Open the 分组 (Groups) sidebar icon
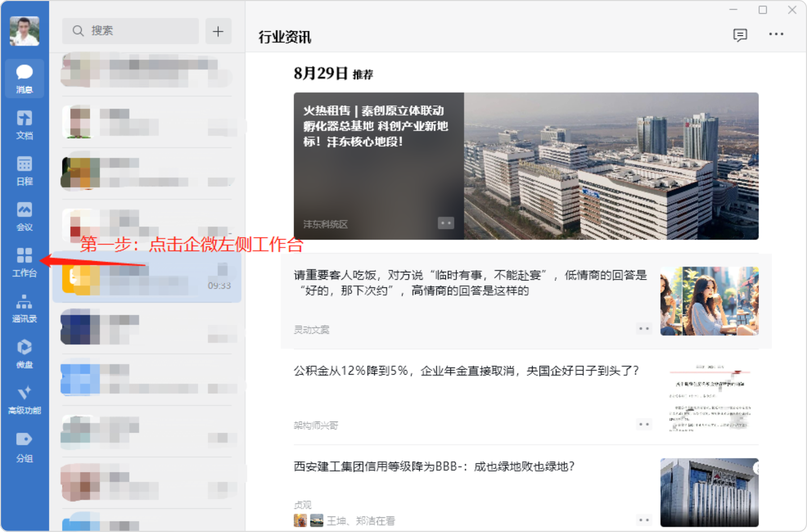The width and height of the screenshot is (807, 532). (x=24, y=446)
